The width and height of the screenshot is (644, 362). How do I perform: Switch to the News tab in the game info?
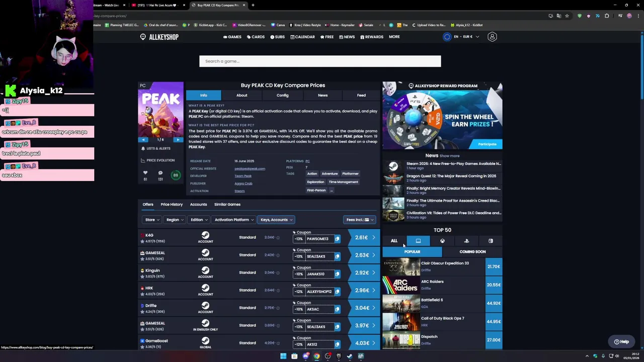(323, 95)
